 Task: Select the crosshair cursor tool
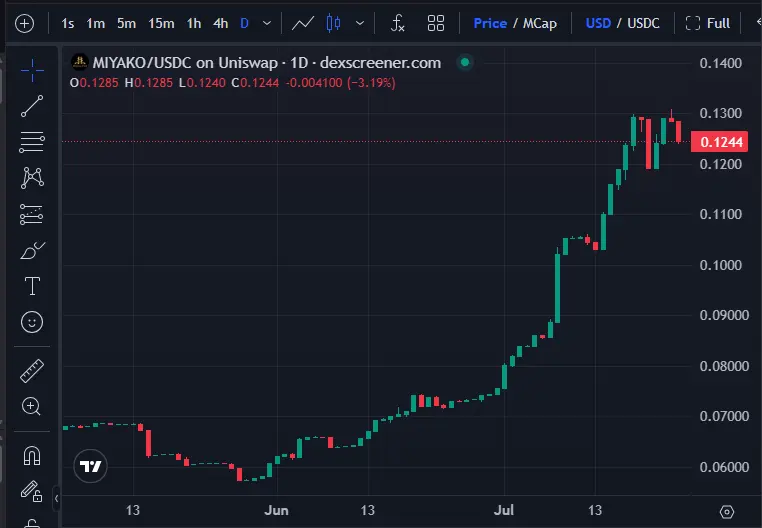coord(32,70)
